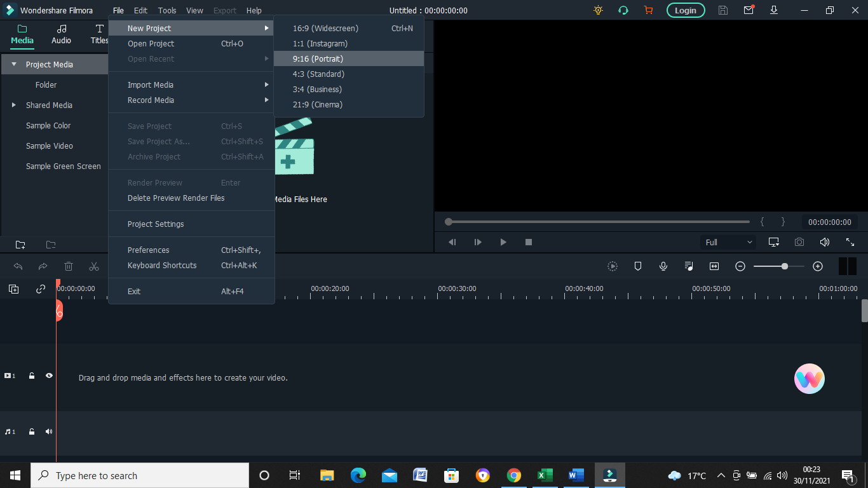
Task: Click the scissors split icon
Action: [x=94, y=266]
